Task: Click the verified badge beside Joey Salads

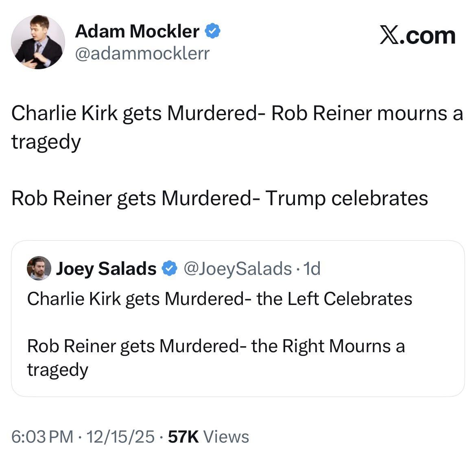Action: 169,269
